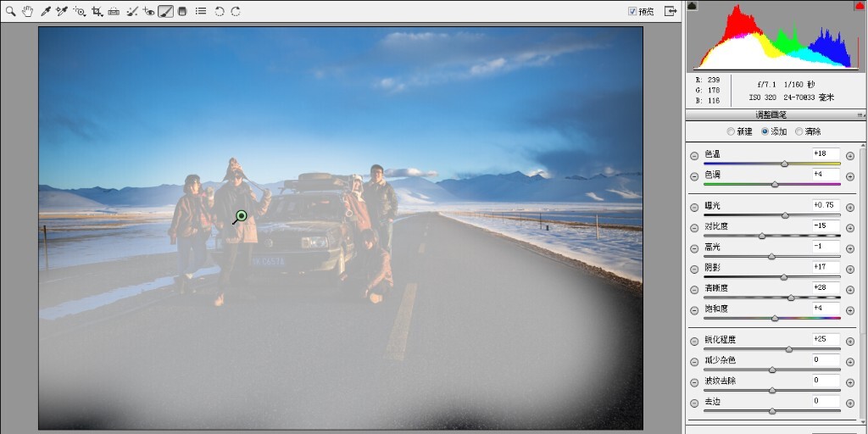Screen dimensions: 868x434
Task: Click the 色调 slider track
Action: click(771, 184)
